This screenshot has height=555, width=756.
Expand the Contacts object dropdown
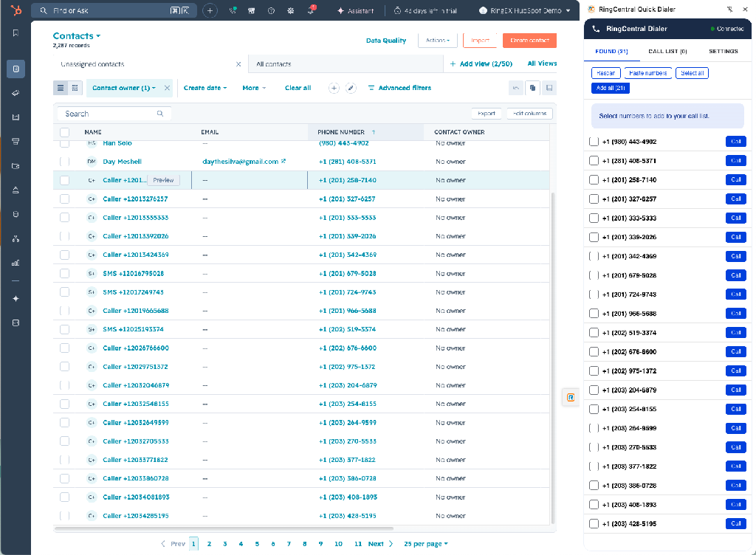[77, 36]
